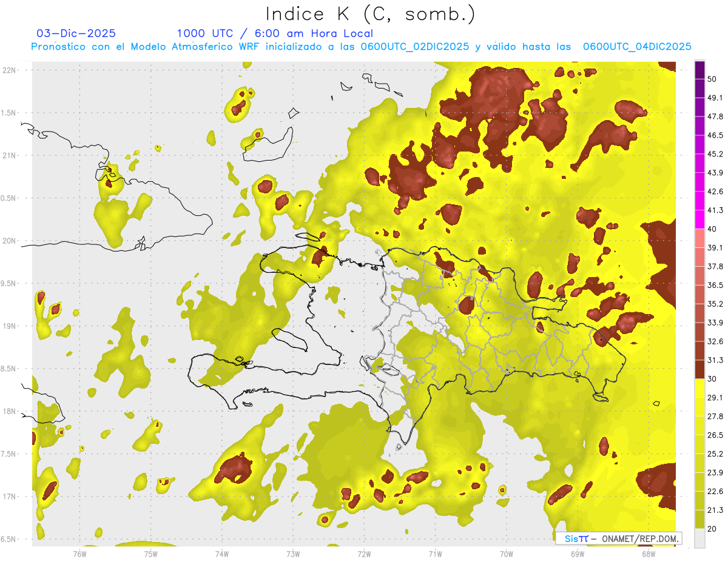Select the '76W' longitude axis label

(79, 554)
